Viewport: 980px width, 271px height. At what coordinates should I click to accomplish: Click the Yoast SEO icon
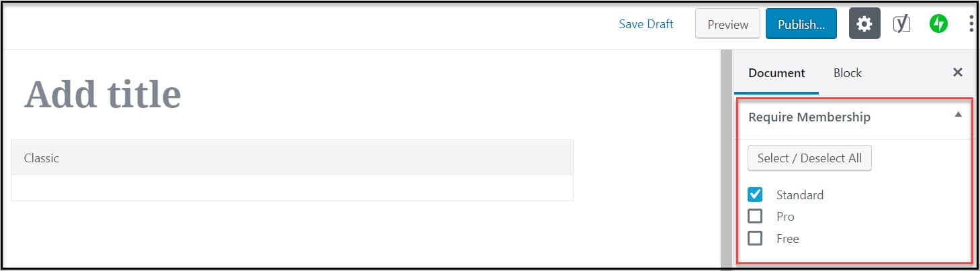tap(901, 24)
